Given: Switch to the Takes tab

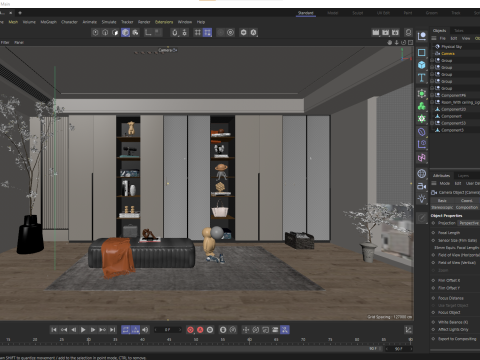Looking at the screenshot, I should [x=459, y=31].
